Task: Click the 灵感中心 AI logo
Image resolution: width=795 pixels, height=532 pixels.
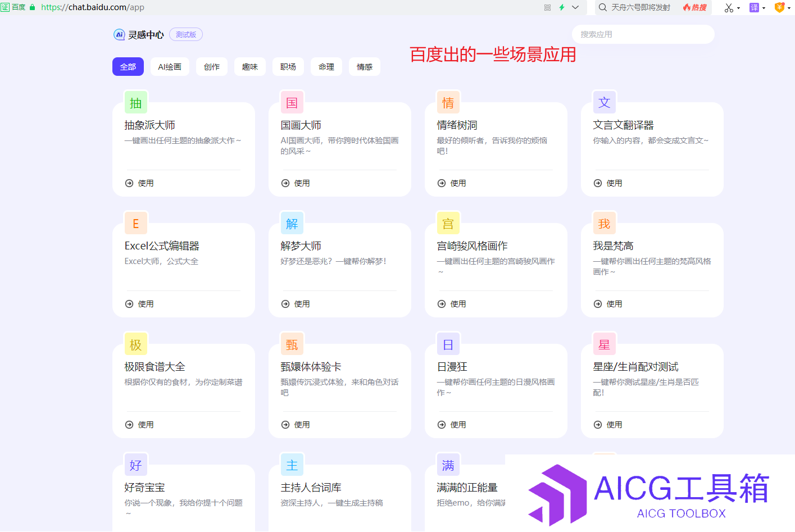Action: point(119,34)
